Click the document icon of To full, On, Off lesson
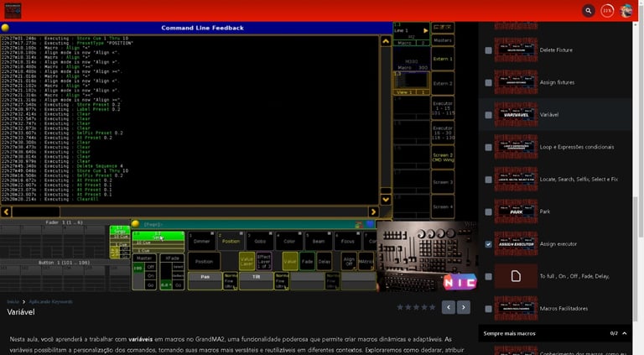This screenshot has height=355, width=644. click(516, 276)
